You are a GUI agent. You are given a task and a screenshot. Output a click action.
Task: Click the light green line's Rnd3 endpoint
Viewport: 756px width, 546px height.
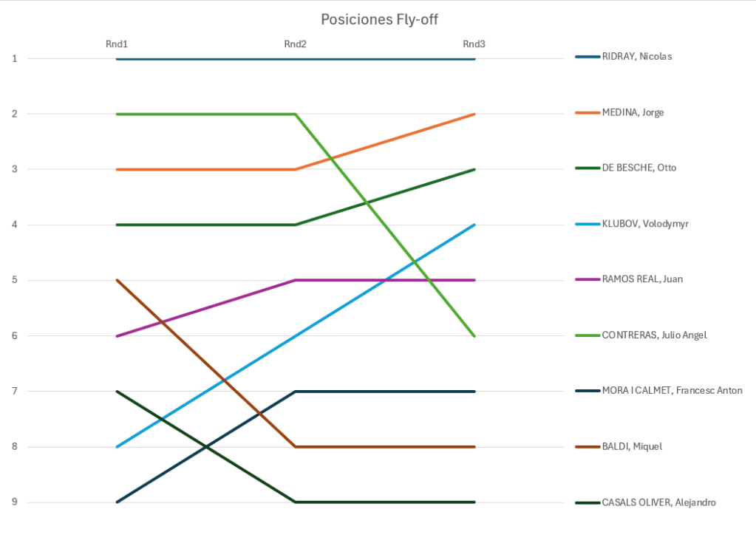point(474,335)
